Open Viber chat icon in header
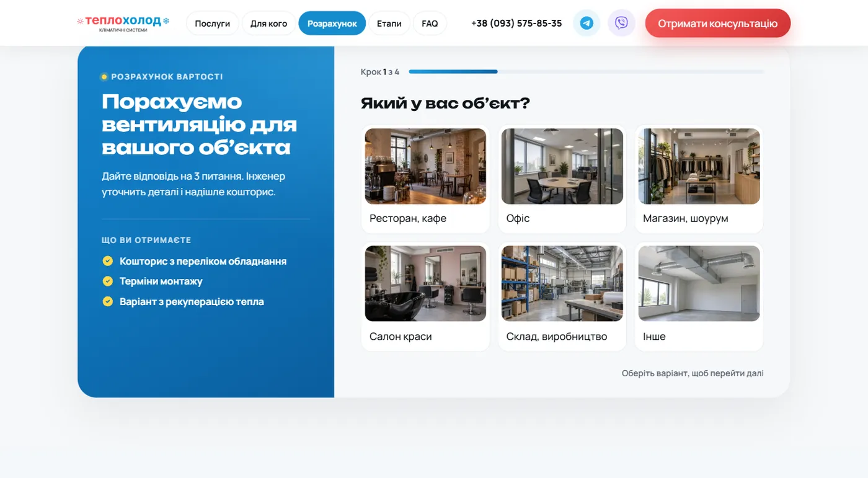Screen dimensions: 868x478 click(621, 23)
